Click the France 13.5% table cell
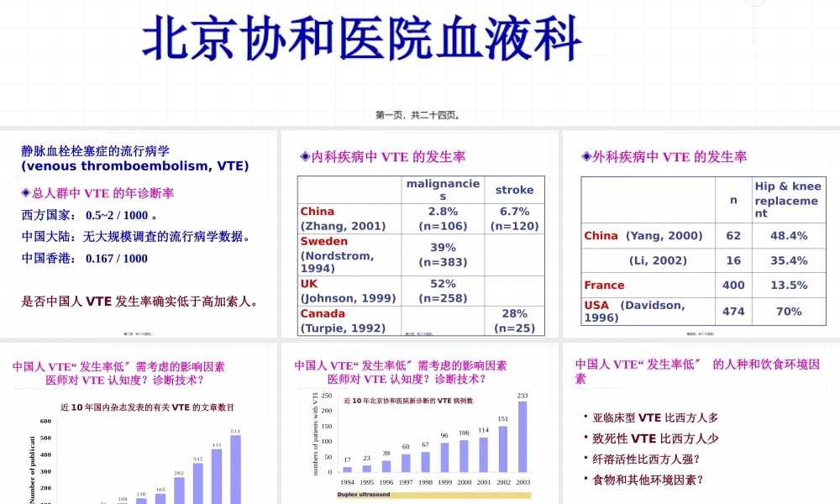 (790, 286)
